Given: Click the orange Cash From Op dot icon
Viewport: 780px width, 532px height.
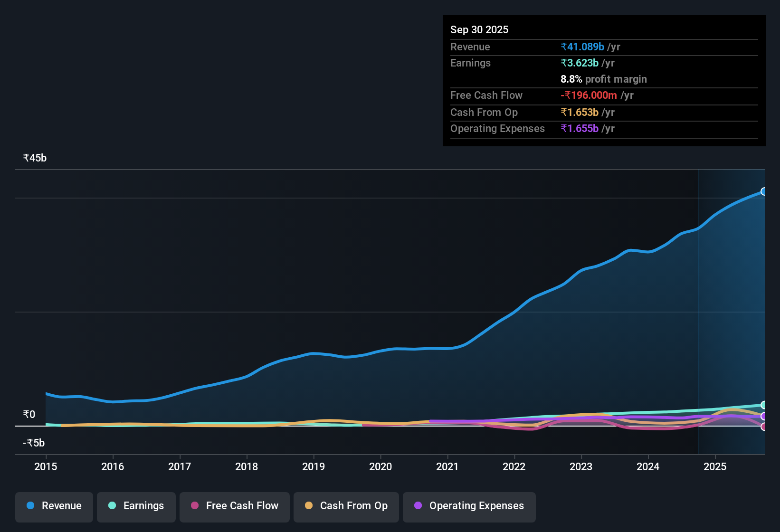Looking at the screenshot, I should click(309, 506).
